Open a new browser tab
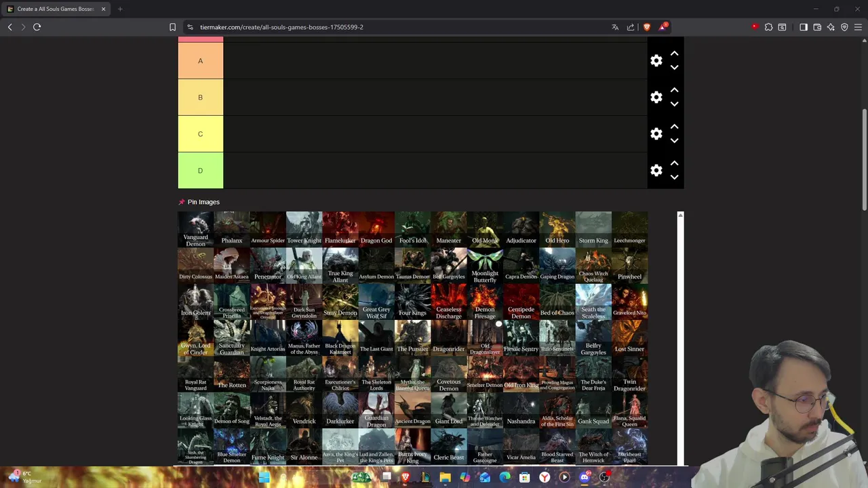The width and height of the screenshot is (868, 488). tap(120, 9)
